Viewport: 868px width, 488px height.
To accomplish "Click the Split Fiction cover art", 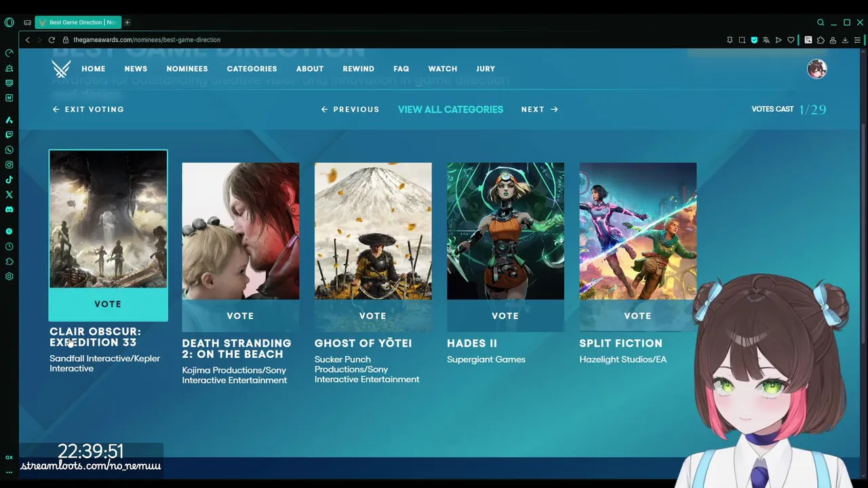I will [637, 231].
